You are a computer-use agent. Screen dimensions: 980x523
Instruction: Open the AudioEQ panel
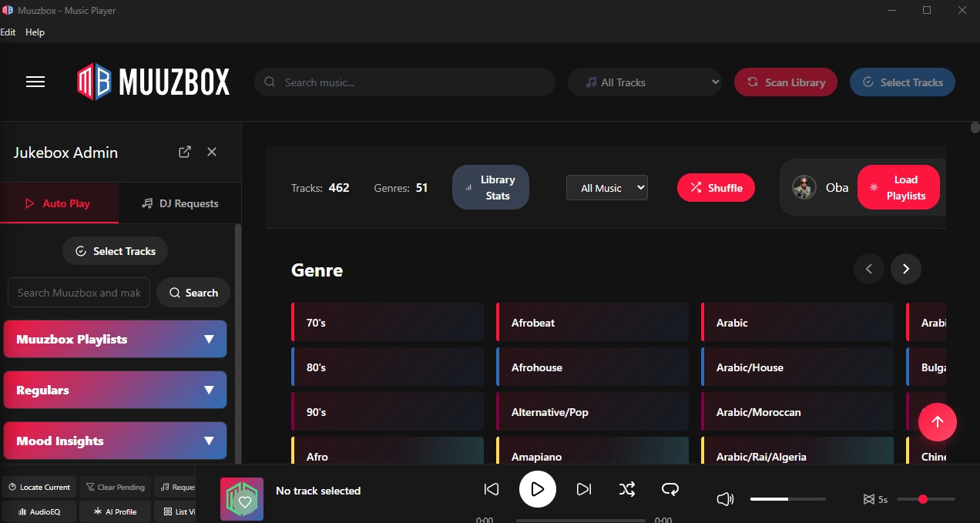point(39,511)
